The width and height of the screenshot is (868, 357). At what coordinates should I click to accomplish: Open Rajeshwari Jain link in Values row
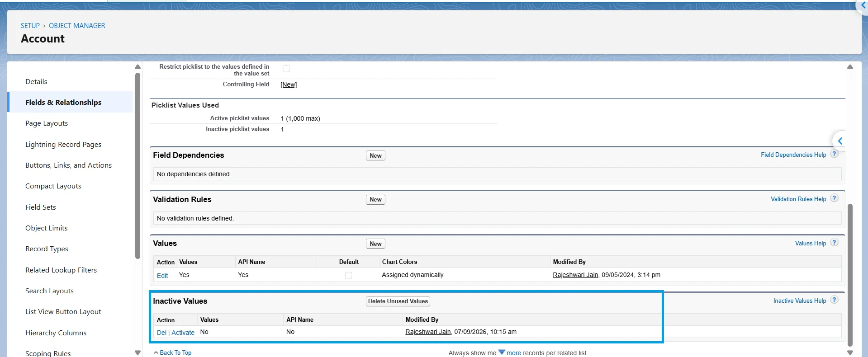click(x=575, y=275)
